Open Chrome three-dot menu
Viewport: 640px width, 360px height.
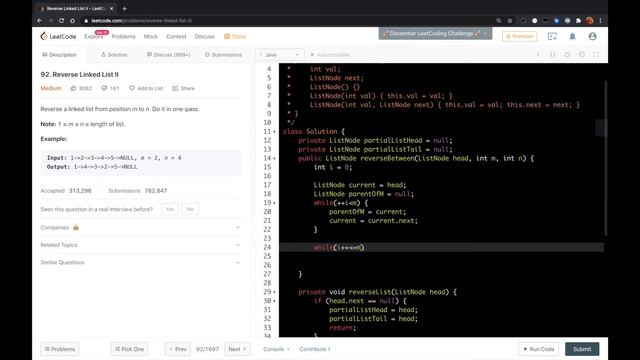600,20
